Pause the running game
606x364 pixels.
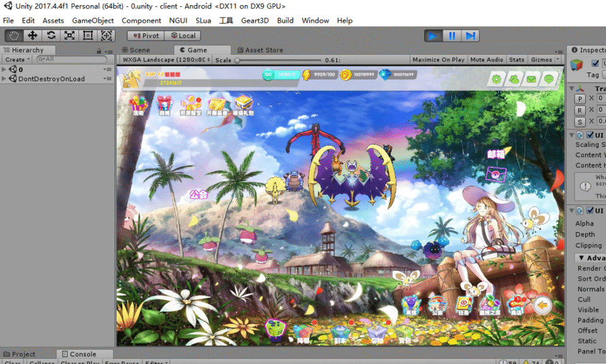coord(452,36)
